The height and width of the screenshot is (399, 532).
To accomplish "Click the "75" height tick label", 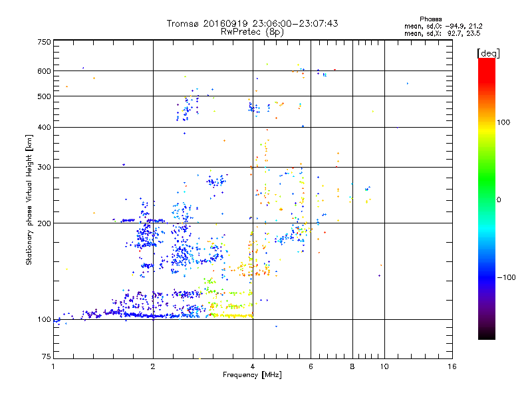I will click(x=47, y=356).
